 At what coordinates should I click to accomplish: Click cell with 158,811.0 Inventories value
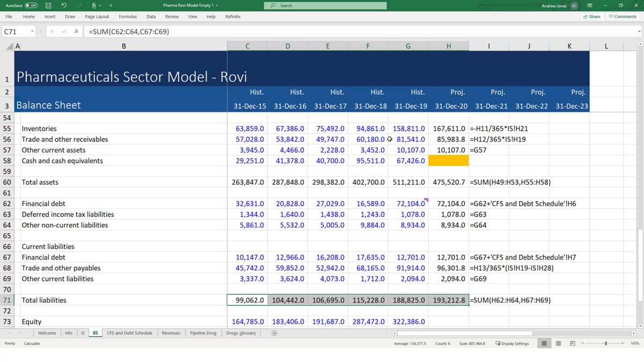409,129
